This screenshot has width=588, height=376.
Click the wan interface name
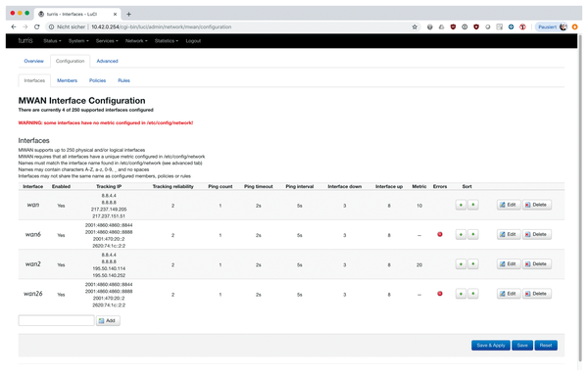tap(33, 205)
